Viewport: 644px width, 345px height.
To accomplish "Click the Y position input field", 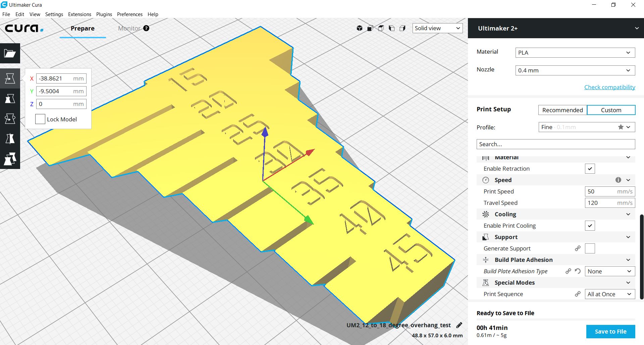I will (61, 91).
